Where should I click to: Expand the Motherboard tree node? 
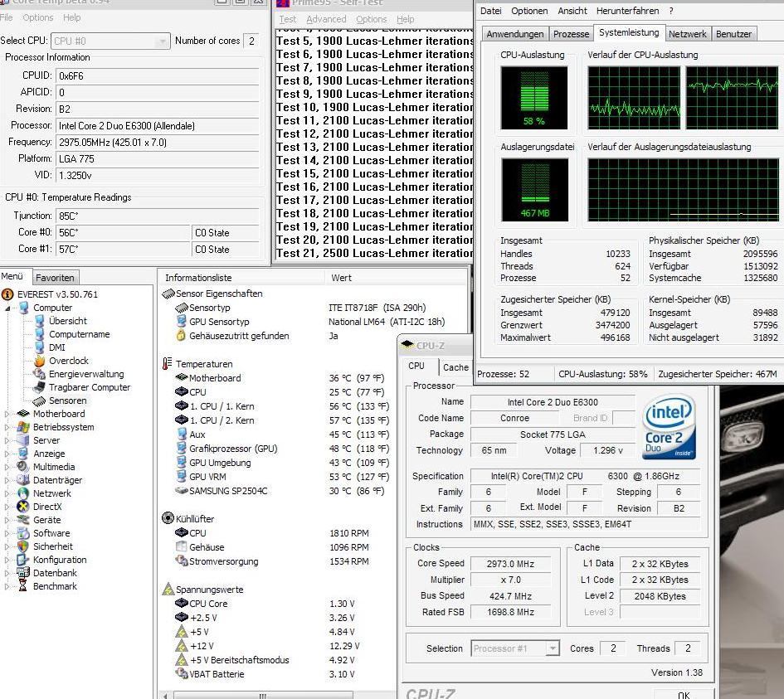coord(7,414)
